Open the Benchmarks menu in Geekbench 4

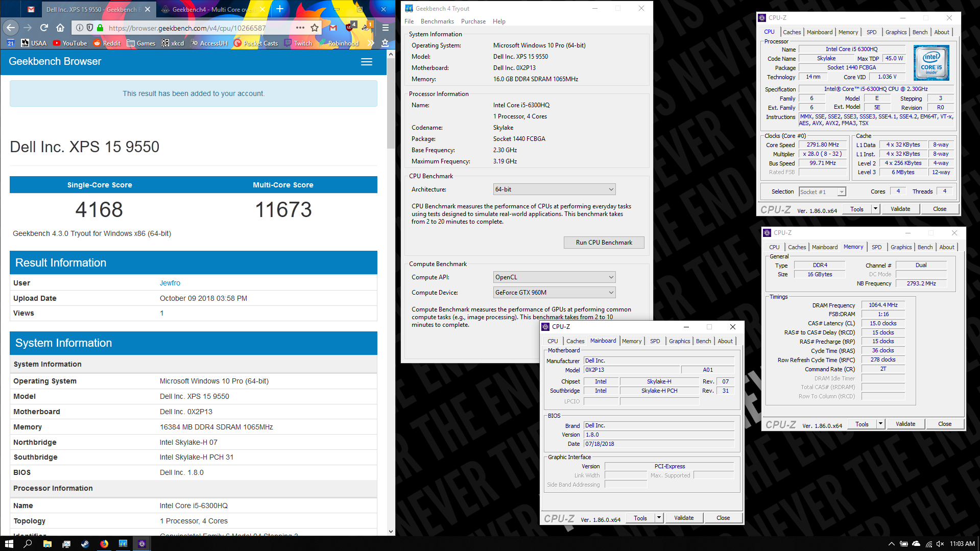pyautogui.click(x=437, y=21)
